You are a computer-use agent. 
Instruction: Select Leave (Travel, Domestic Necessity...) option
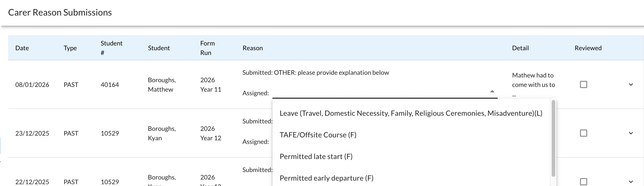pyautogui.click(x=411, y=113)
